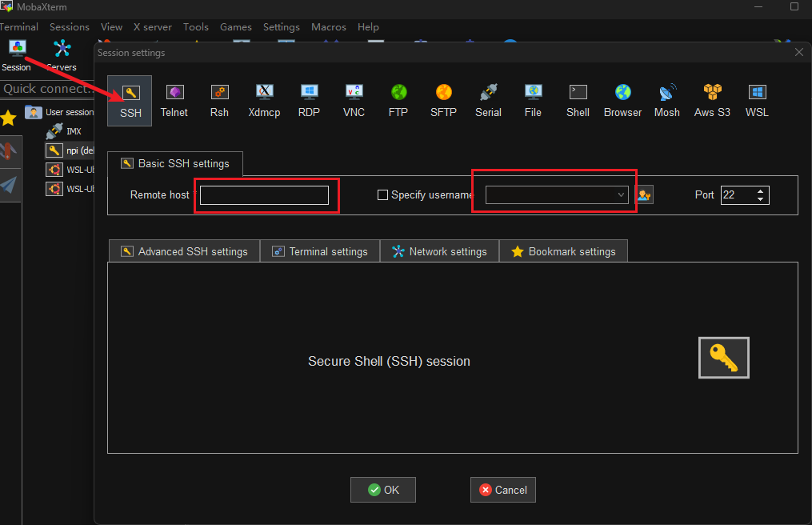Choose the File session type
Screen dimensions: 812x525
(533, 101)
